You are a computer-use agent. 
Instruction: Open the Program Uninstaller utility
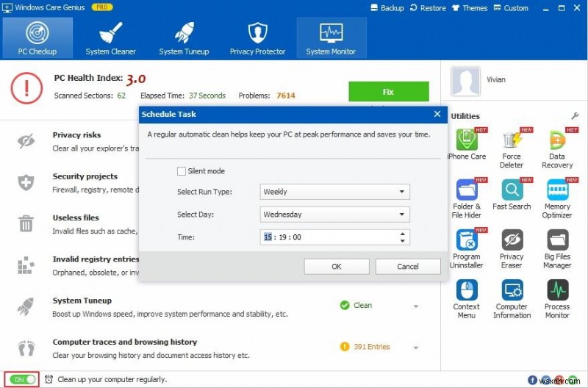click(x=467, y=248)
